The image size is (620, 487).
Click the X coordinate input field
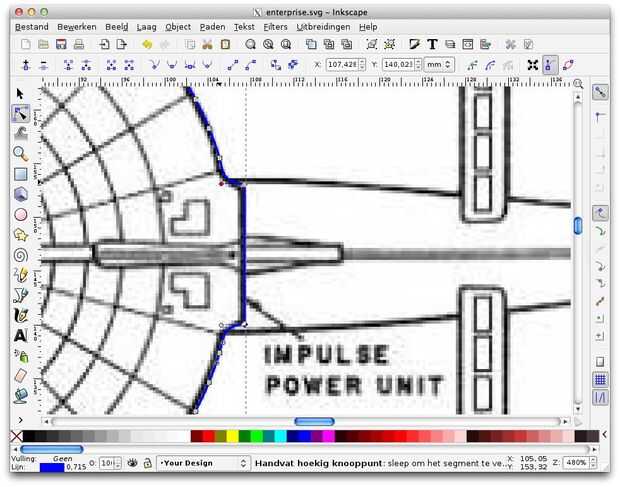coord(342,64)
